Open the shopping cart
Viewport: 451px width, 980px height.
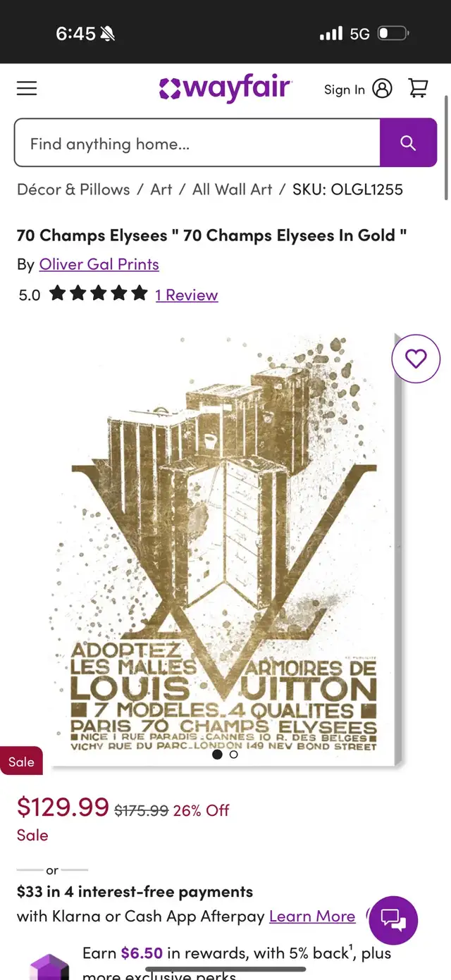coord(419,88)
